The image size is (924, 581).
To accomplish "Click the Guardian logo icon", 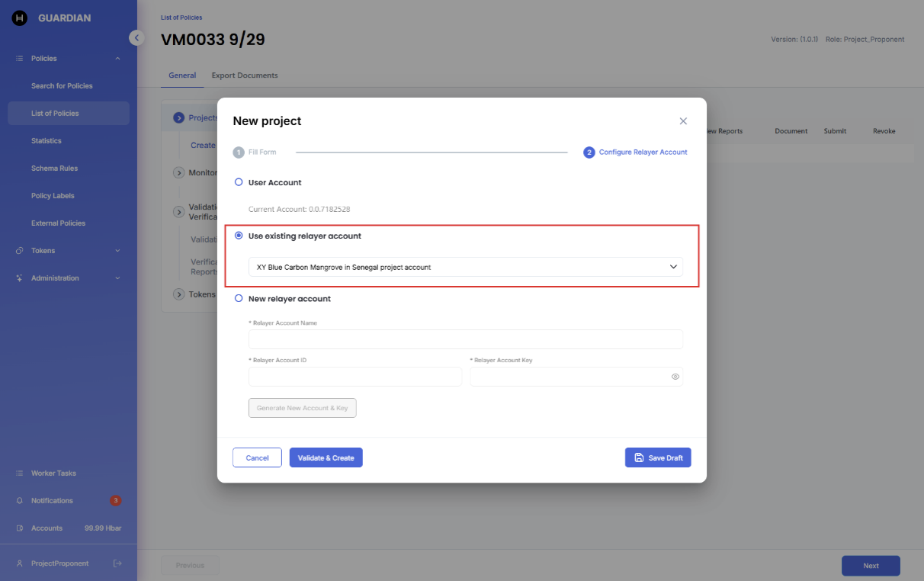I will (20, 18).
